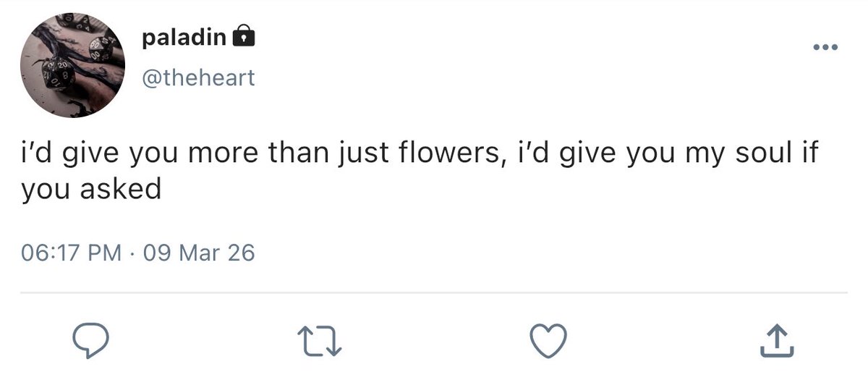Click the 06:17 PM timestamp
Image resolution: width=868 pixels, height=388 pixels.
click(71, 253)
